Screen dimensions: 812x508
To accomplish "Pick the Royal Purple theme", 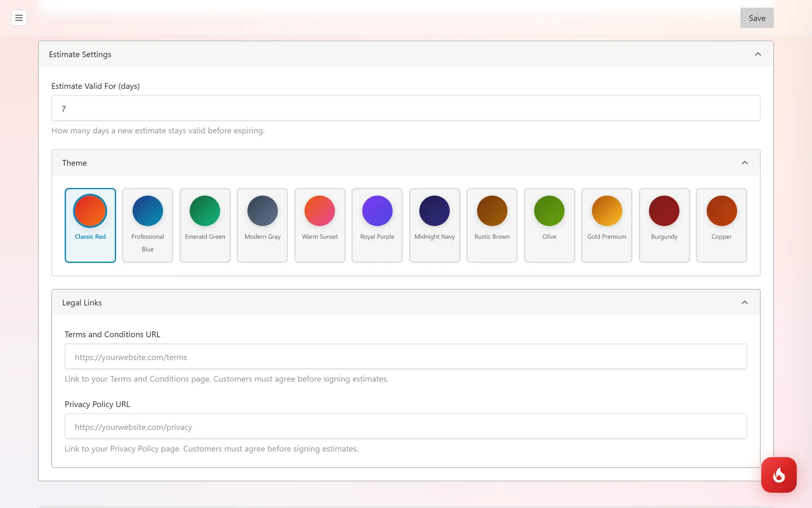I will point(377,225).
